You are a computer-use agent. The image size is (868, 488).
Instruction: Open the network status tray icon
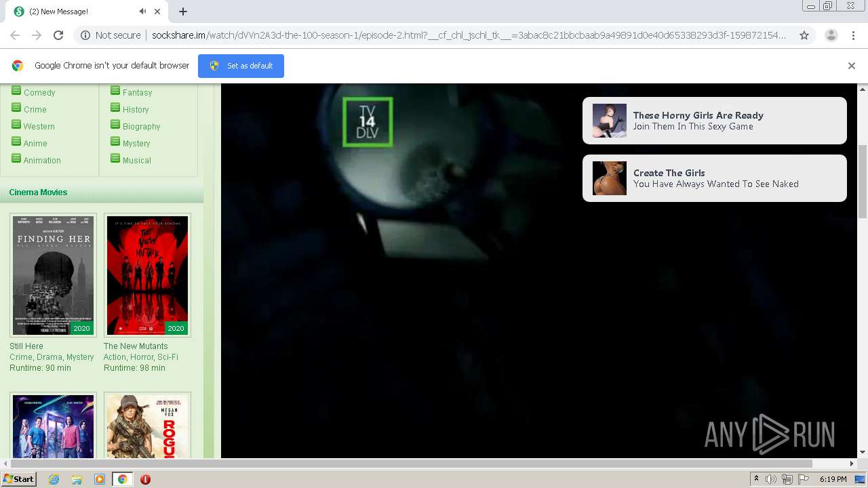coord(787,479)
